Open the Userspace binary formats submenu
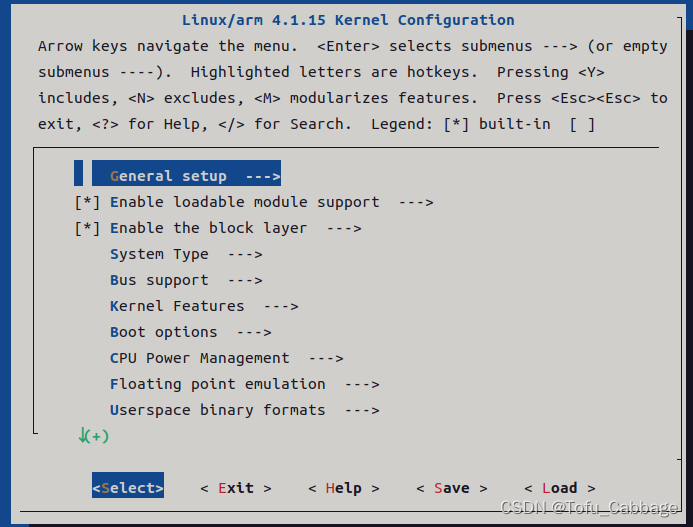 (x=244, y=410)
